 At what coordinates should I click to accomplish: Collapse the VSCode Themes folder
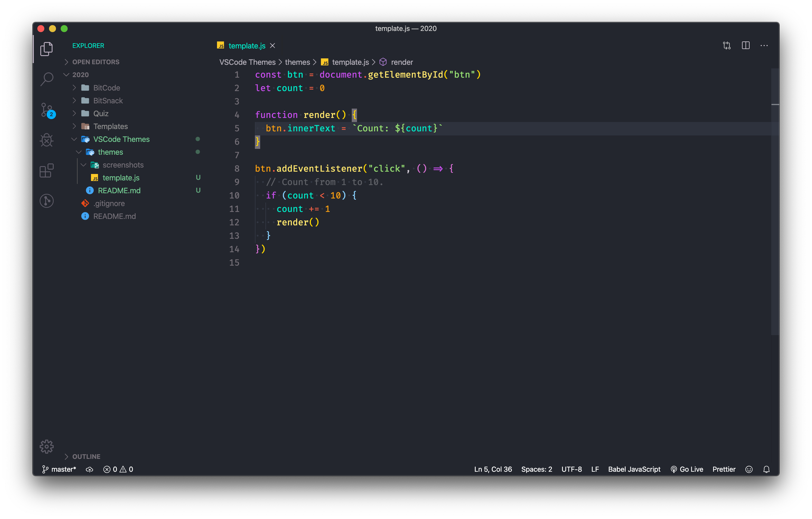pyautogui.click(x=121, y=139)
